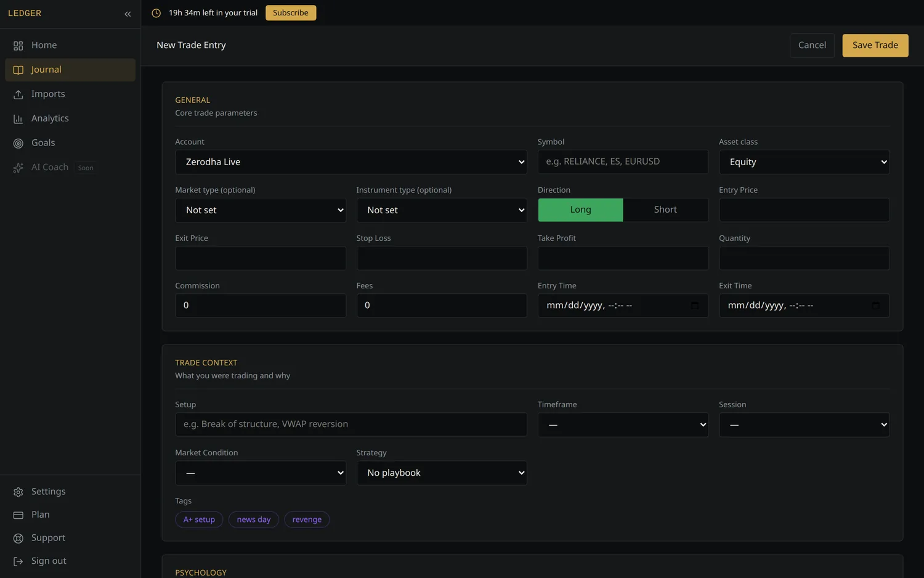Click the Exit Time date field
924x578 pixels.
pyautogui.click(x=804, y=306)
